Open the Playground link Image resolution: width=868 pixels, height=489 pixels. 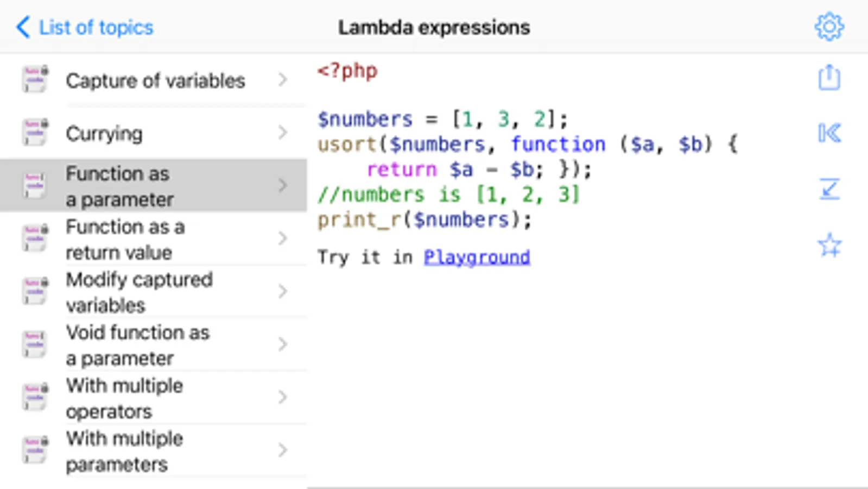click(x=477, y=257)
